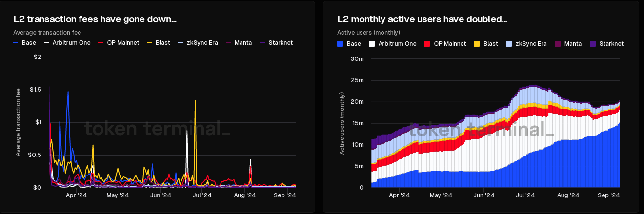This screenshot has height=214, width=644.
Task: Click the Base fee spike peak near $1.5
Action: [68, 92]
